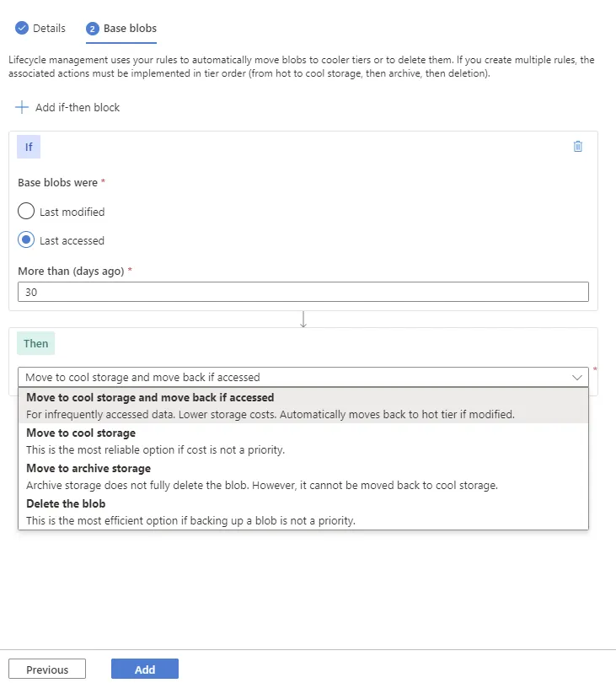
Task: Click the Then block label
Action: pyautogui.click(x=35, y=343)
